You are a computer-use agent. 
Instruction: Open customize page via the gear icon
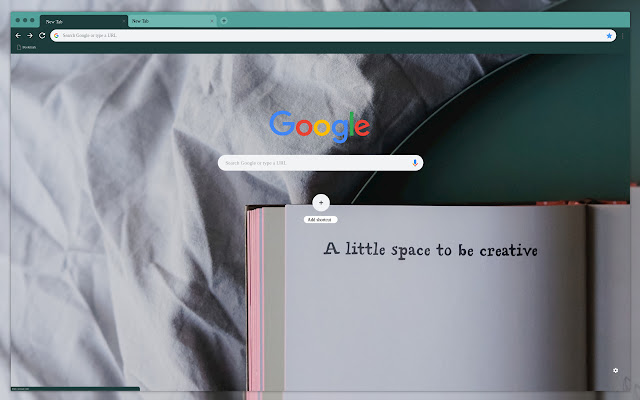[x=616, y=370]
